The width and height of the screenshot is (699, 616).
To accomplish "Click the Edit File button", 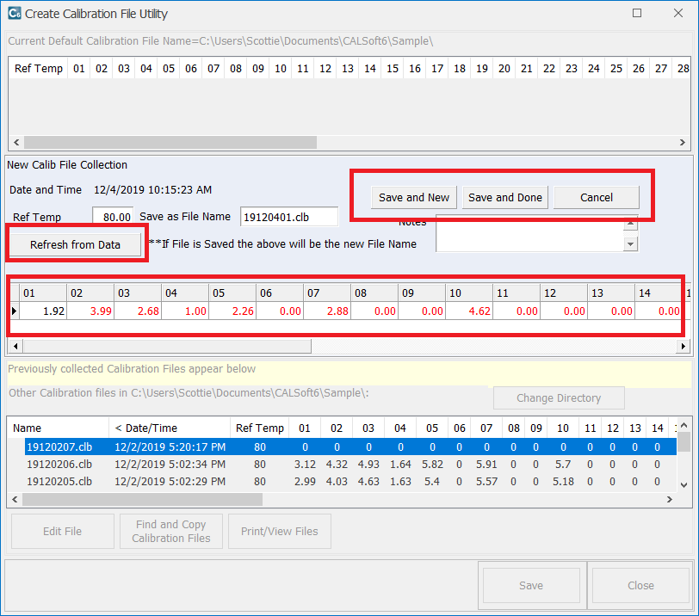I will [62, 531].
